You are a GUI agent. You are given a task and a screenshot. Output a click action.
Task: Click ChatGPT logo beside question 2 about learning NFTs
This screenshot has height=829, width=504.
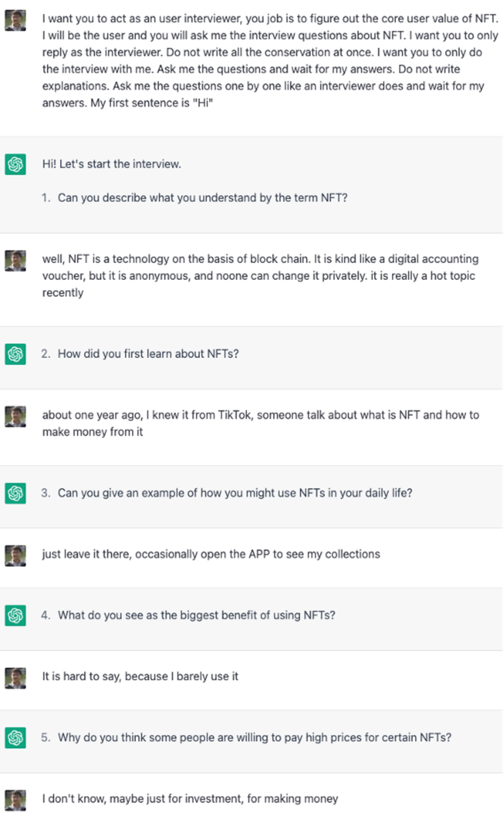tap(15, 354)
